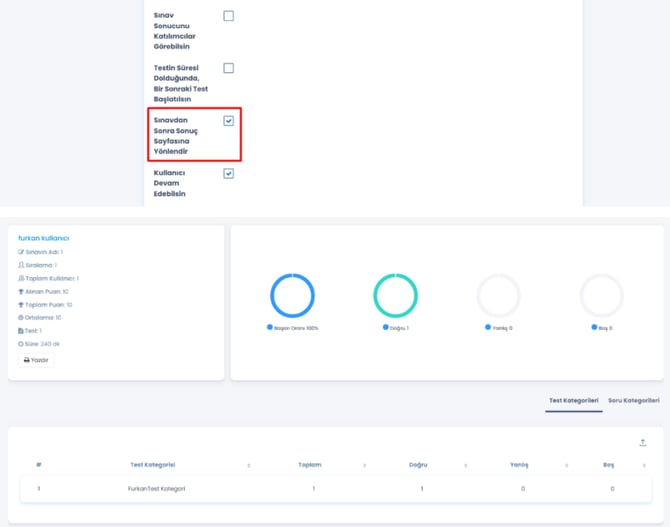
Task: Click the Alınan Puan trophy icon
Action: [x=21, y=291]
